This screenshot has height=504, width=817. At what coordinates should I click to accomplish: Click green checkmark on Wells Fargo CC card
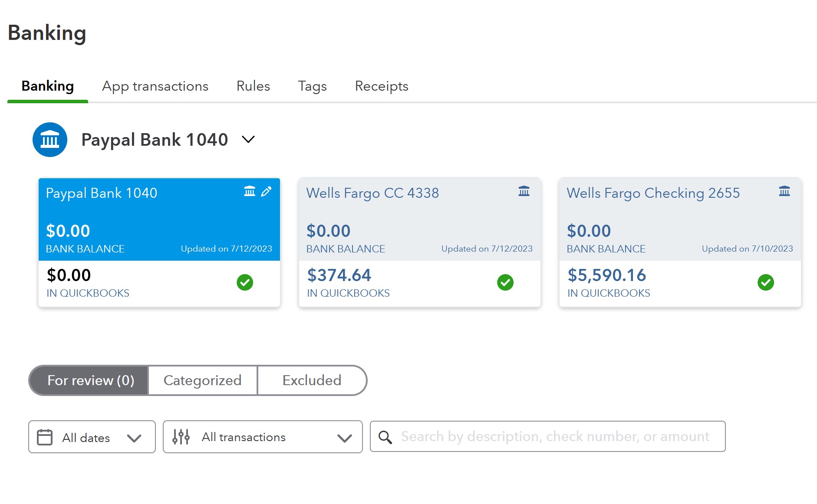pyautogui.click(x=505, y=282)
